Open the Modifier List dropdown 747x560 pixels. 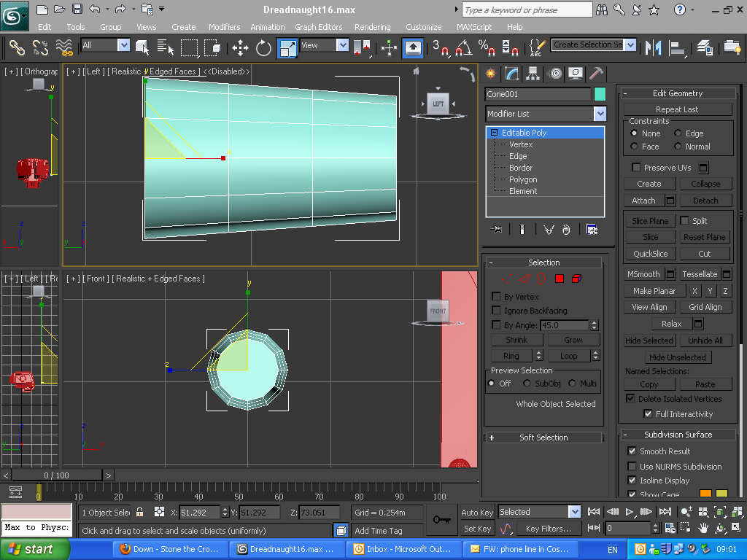pyautogui.click(x=600, y=114)
